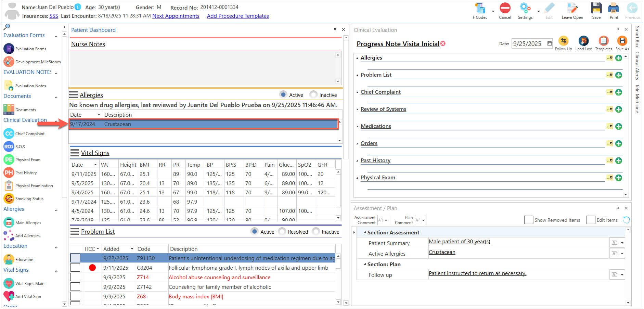Click quote icon for Review of Systems
Image resolution: width=644 pixels, height=309 pixels.
click(x=610, y=109)
